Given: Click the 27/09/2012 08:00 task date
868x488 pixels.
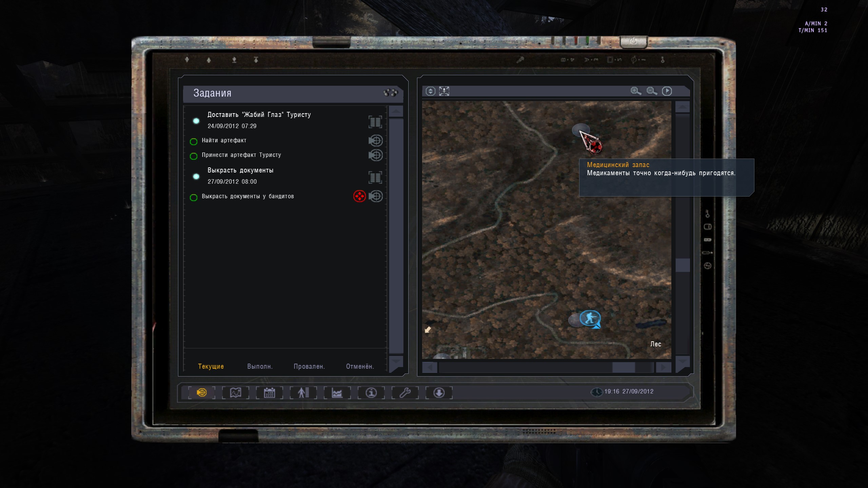Looking at the screenshot, I should [x=232, y=182].
